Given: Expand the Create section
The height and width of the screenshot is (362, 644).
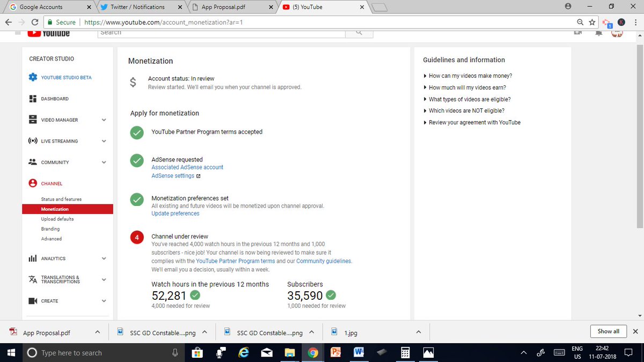Looking at the screenshot, I should click(104, 301).
